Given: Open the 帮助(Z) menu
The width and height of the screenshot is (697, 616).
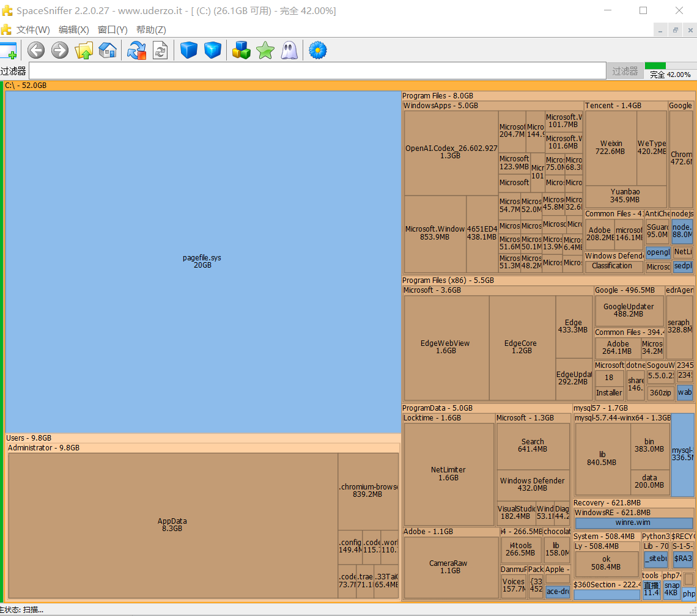Looking at the screenshot, I should (x=151, y=30).
